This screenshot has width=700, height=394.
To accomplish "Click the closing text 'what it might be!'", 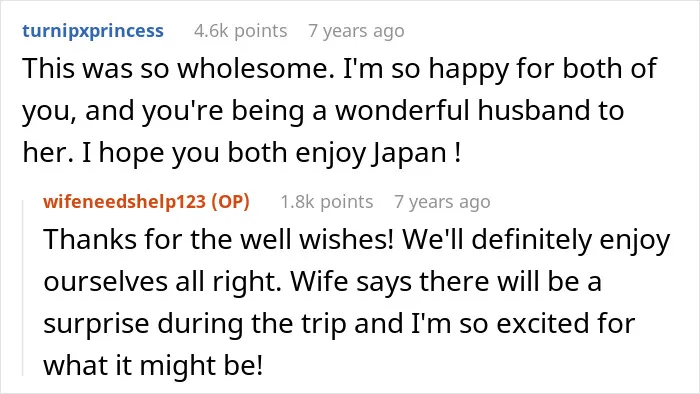I will [153, 365].
